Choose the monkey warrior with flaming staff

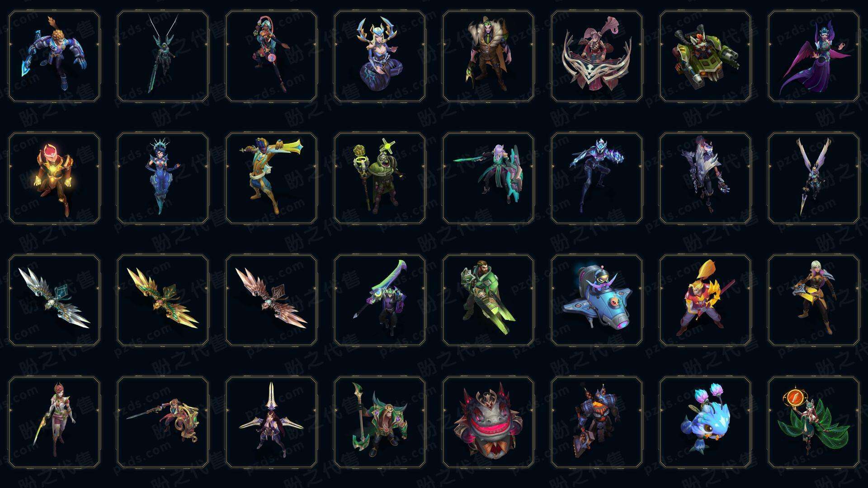[705, 300]
